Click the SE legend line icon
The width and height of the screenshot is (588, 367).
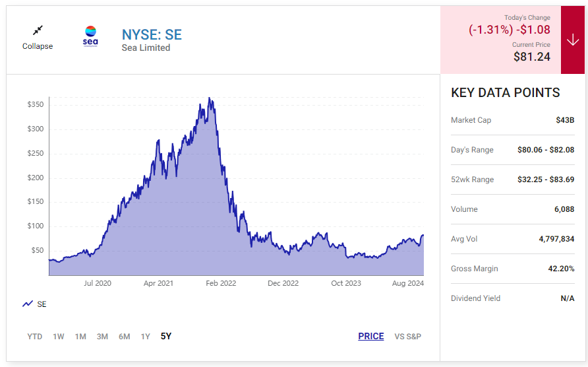pyautogui.click(x=28, y=304)
